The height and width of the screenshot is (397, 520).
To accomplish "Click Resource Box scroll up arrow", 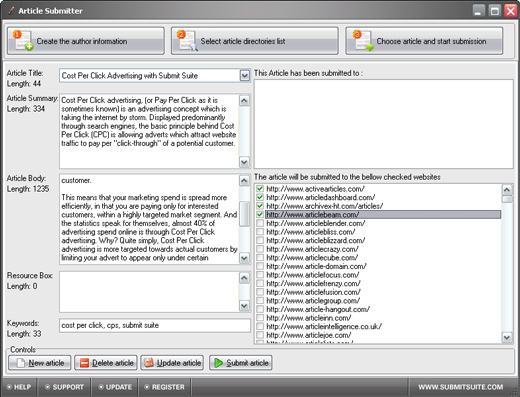I will (244, 278).
